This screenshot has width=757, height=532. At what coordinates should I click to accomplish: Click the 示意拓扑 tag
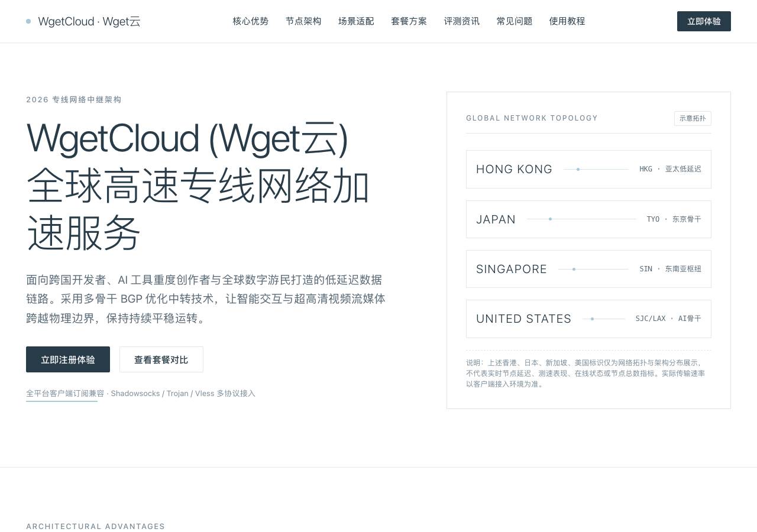pos(693,118)
